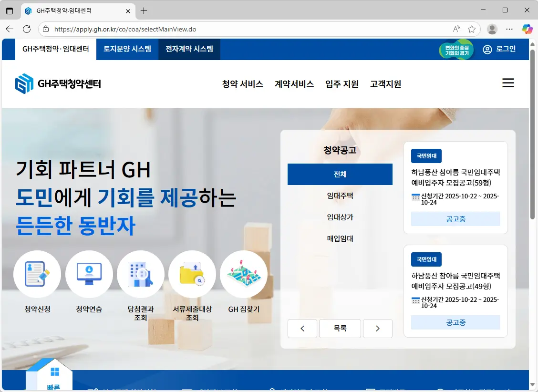Click the GH주택청약센터 logo
This screenshot has height=392, width=538.
(57, 82)
